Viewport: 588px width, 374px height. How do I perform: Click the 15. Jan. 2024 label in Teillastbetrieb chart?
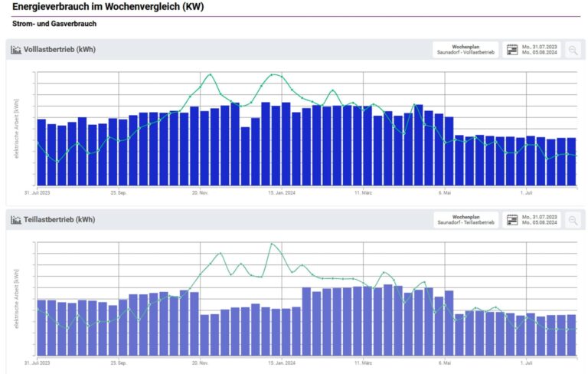(x=282, y=363)
